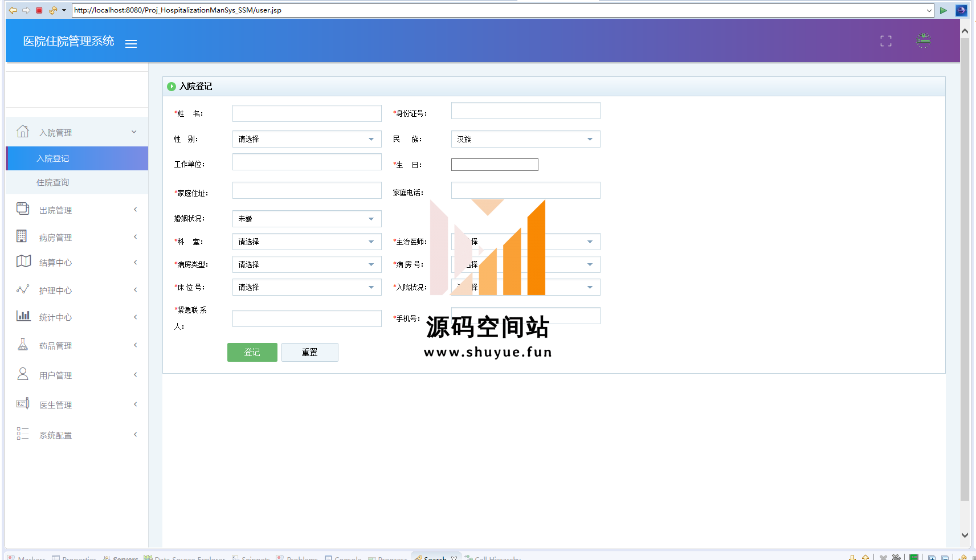Expand the 药品管理 chevron
The image size is (976, 560).
point(135,345)
